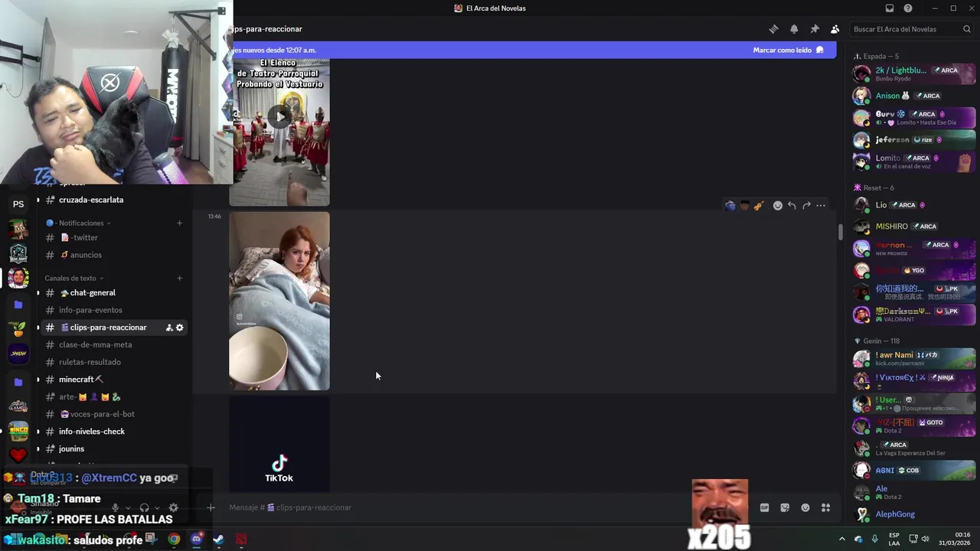Open member 2k / Lightblu... profile
980x551 pixels.
tap(914, 73)
